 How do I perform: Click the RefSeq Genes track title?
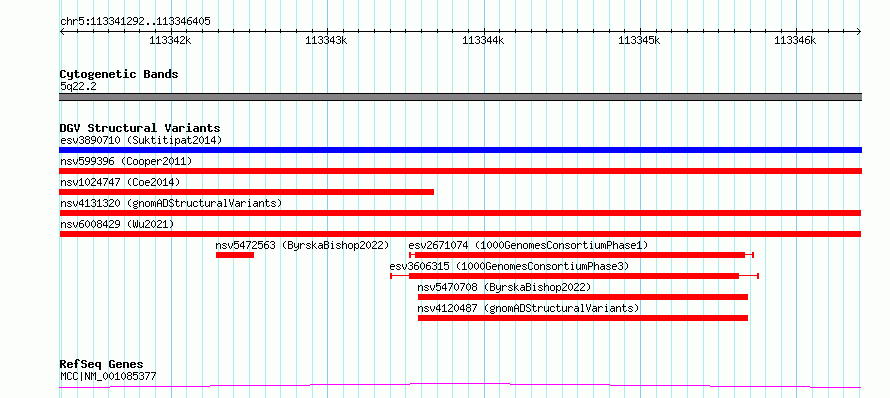pos(101,365)
